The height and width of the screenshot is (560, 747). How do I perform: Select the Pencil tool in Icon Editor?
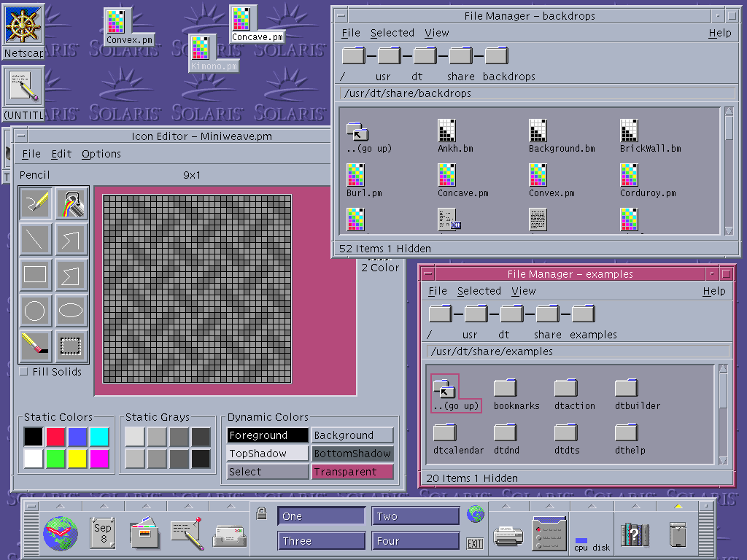tap(35, 203)
